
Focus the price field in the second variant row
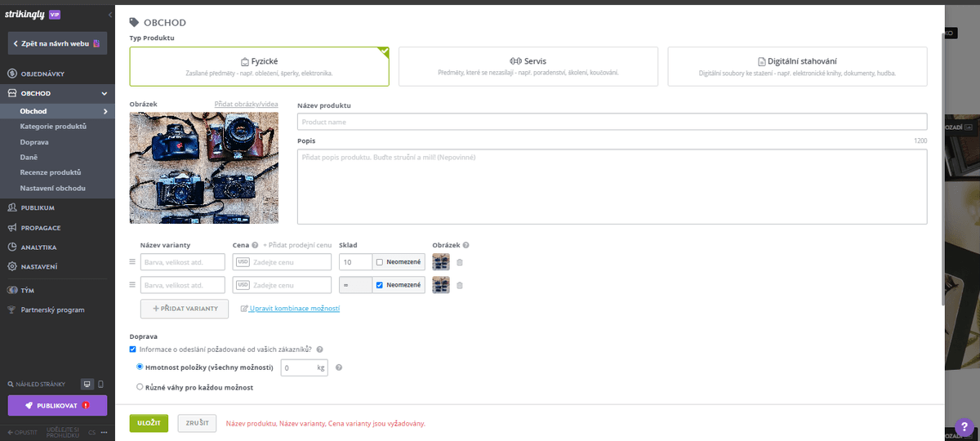pos(283,285)
